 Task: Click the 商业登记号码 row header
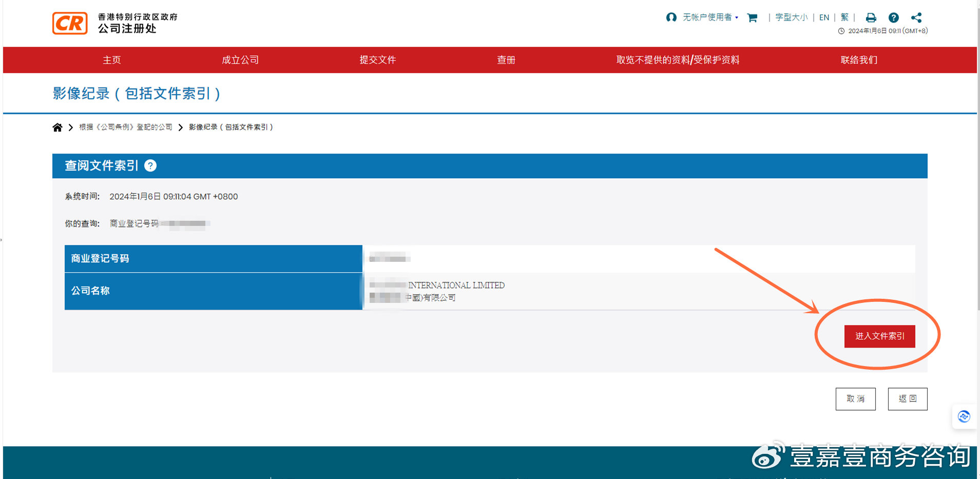(x=214, y=259)
